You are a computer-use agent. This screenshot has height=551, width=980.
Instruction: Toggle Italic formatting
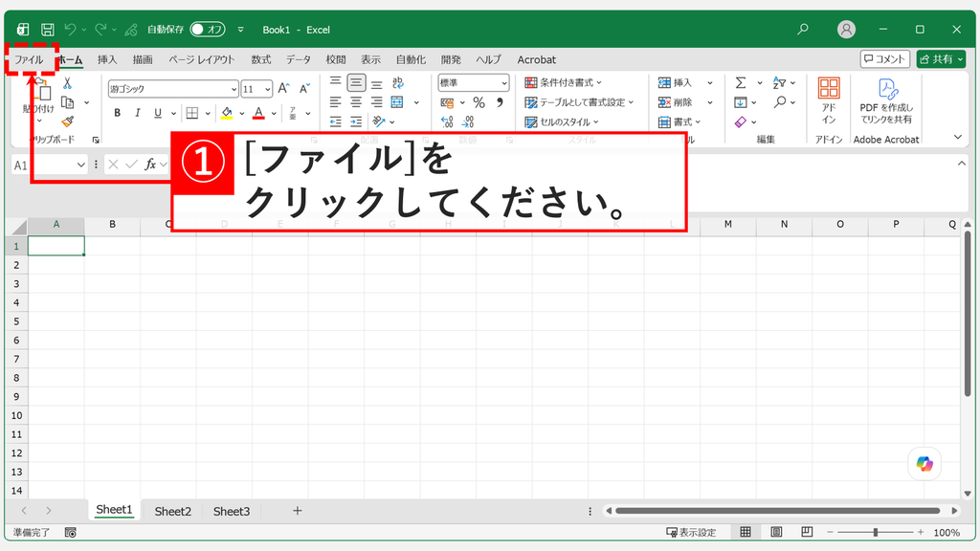(138, 113)
